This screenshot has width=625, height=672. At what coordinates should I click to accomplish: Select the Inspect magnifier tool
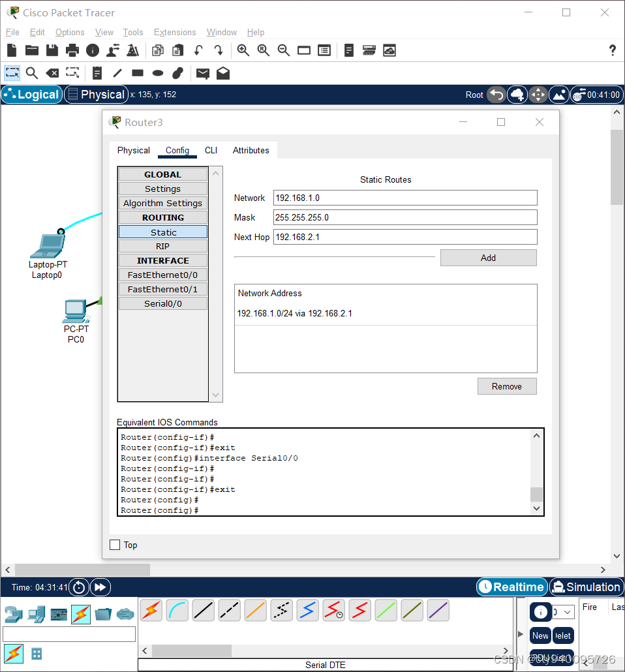pos(32,73)
